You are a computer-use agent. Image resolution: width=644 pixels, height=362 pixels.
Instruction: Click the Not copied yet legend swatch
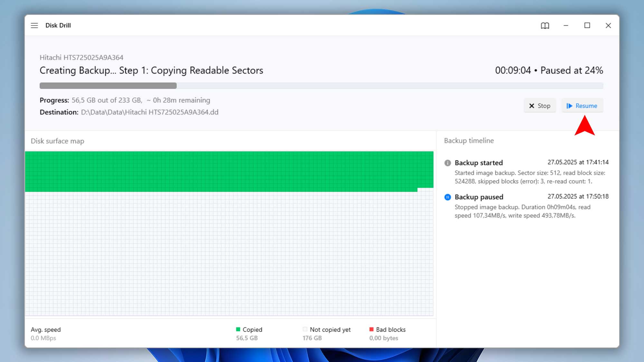(x=305, y=329)
